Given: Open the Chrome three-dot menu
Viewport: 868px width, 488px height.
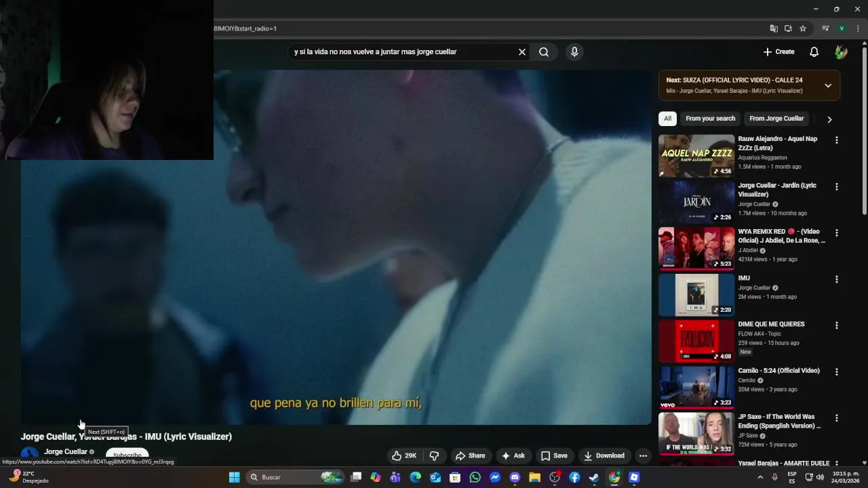Looking at the screenshot, I should tap(858, 28).
